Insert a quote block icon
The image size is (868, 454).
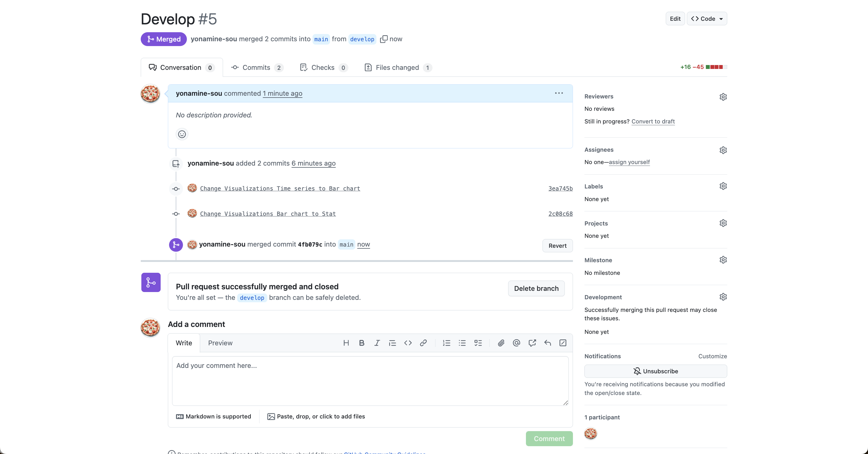[392, 343]
